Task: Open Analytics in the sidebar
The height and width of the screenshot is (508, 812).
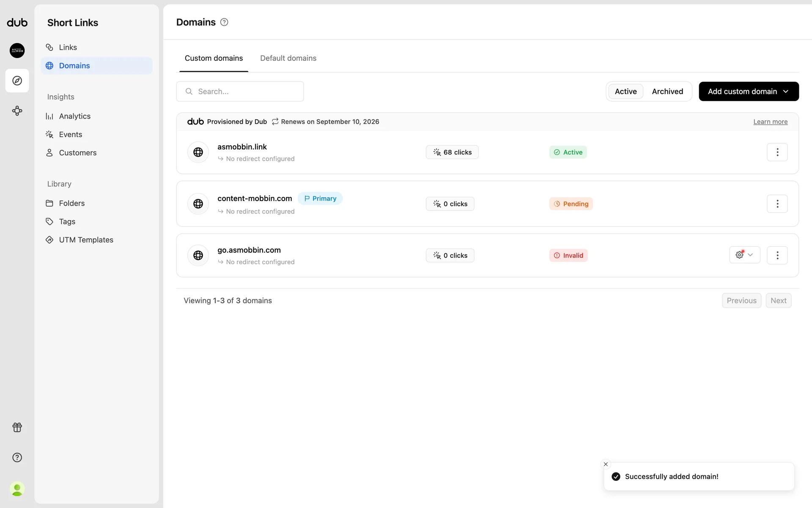Action: [x=74, y=116]
